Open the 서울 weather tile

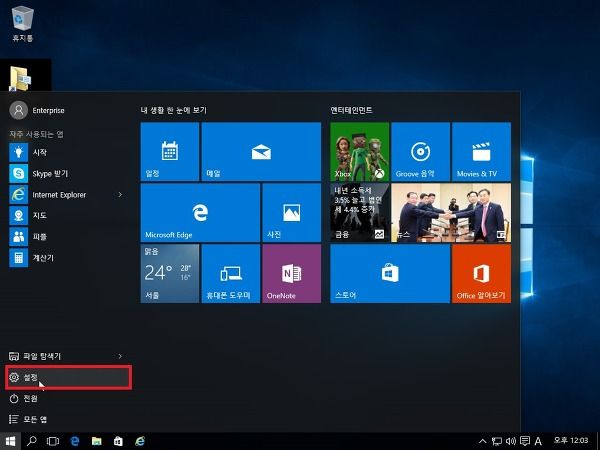pos(170,274)
